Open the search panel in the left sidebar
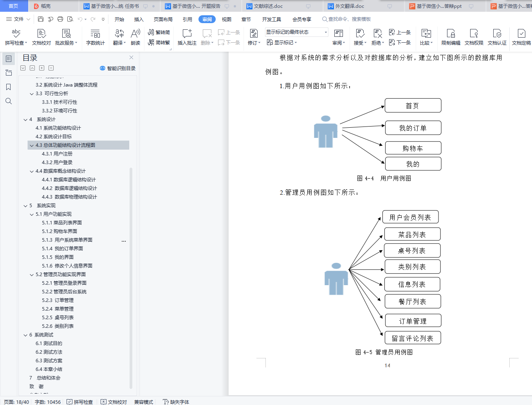This screenshot has height=405, width=532. (x=8, y=101)
